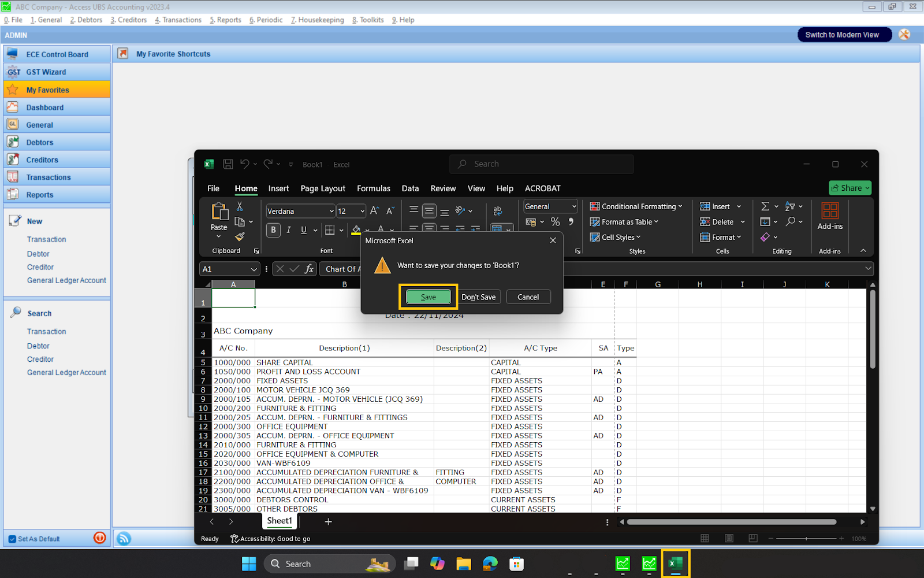Click the Excel Search box
This screenshot has width=924, height=578.
[542, 164]
